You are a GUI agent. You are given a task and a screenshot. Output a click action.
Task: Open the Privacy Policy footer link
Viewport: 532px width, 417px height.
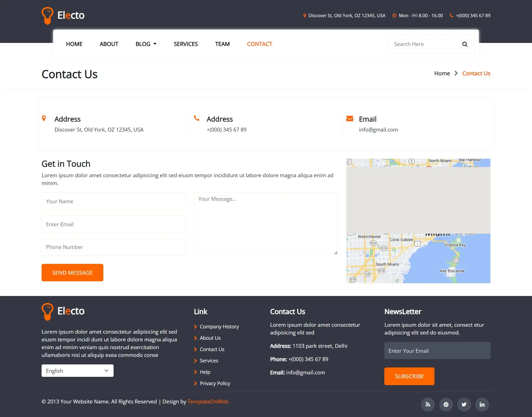[x=215, y=383]
